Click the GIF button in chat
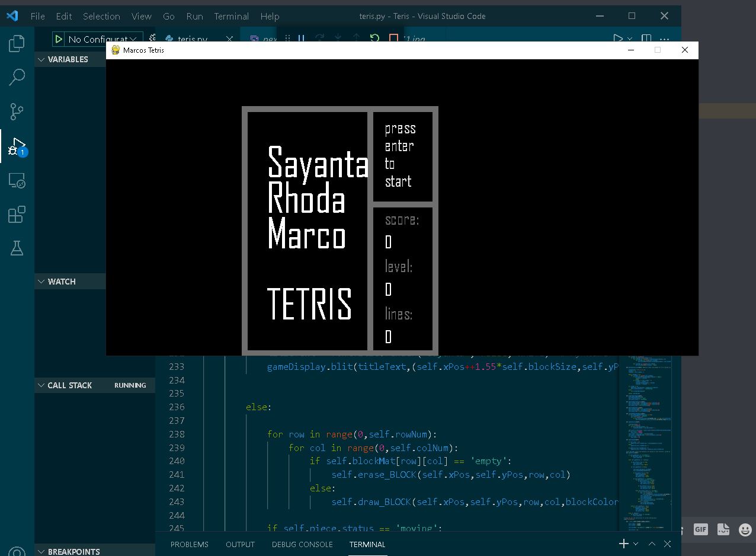Viewport: 756px width, 556px height. [x=700, y=529]
